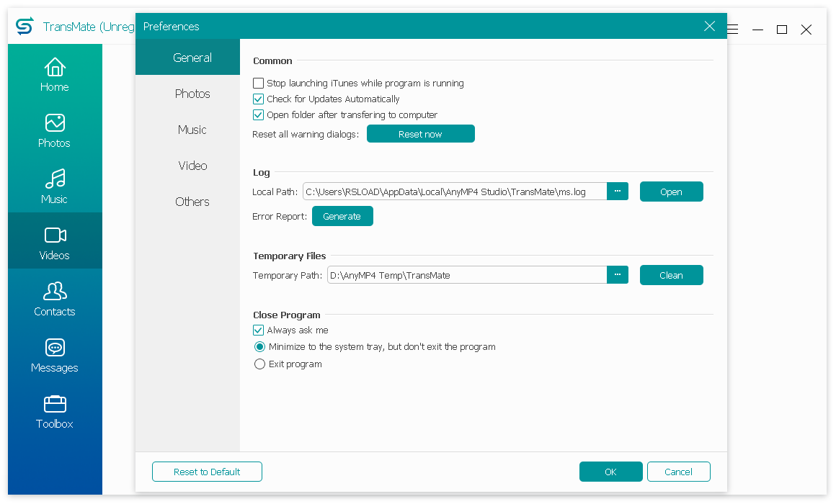Confirm preferences with OK
This screenshot has width=836, height=504.
point(611,472)
